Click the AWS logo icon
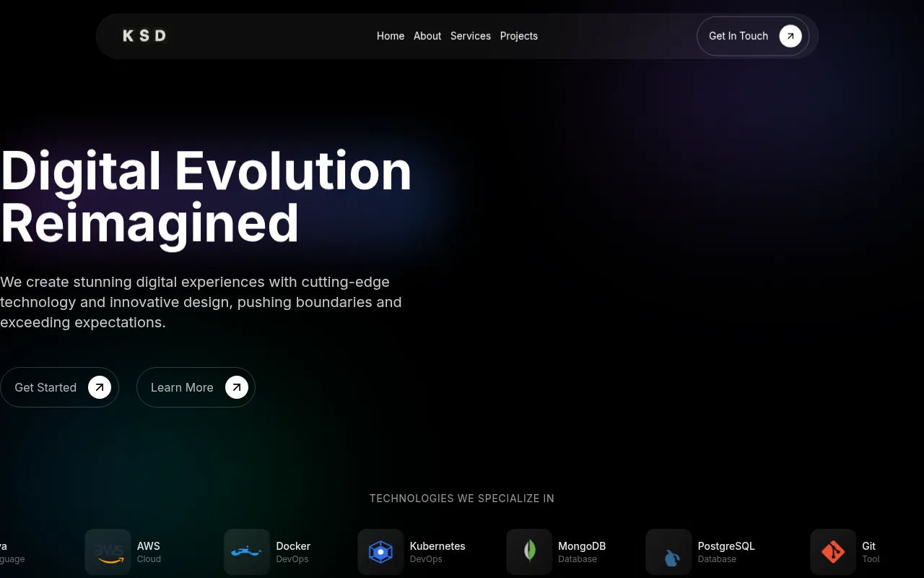 point(108,552)
